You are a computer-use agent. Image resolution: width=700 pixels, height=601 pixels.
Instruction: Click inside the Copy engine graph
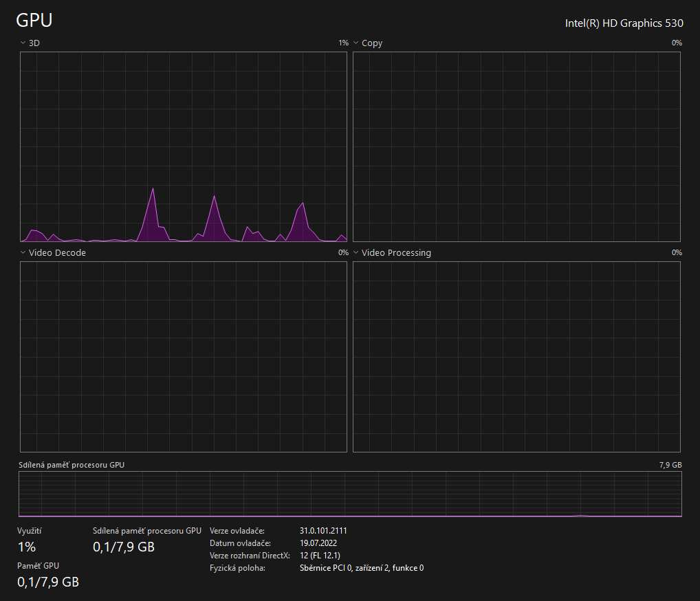tap(516, 146)
